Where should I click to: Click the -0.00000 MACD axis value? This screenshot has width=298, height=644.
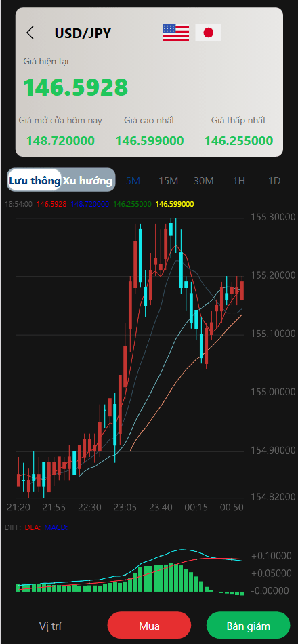coord(270,591)
